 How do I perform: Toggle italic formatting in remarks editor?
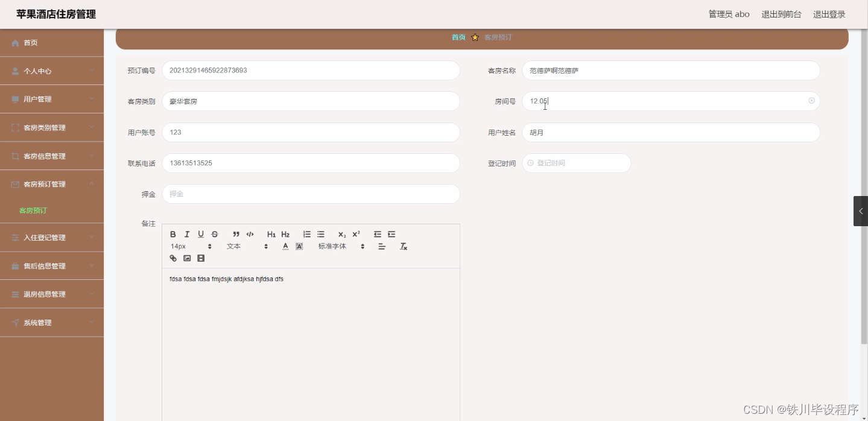[187, 234]
